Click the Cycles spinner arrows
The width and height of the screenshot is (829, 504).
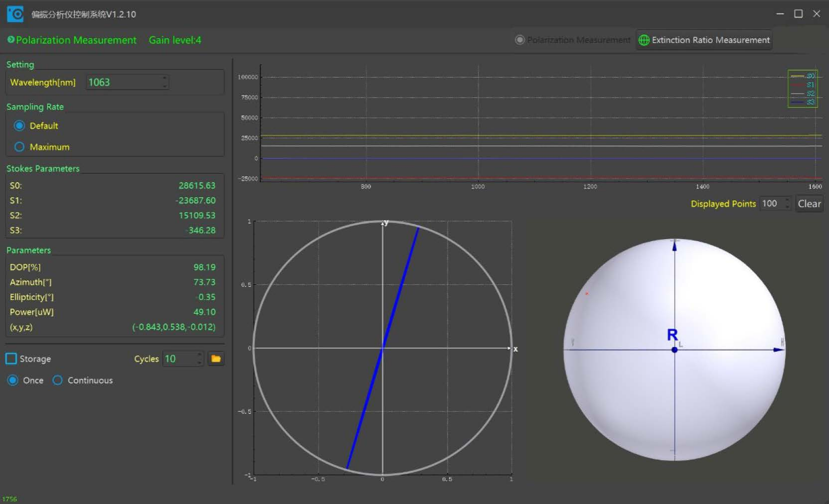(x=199, y=359)
